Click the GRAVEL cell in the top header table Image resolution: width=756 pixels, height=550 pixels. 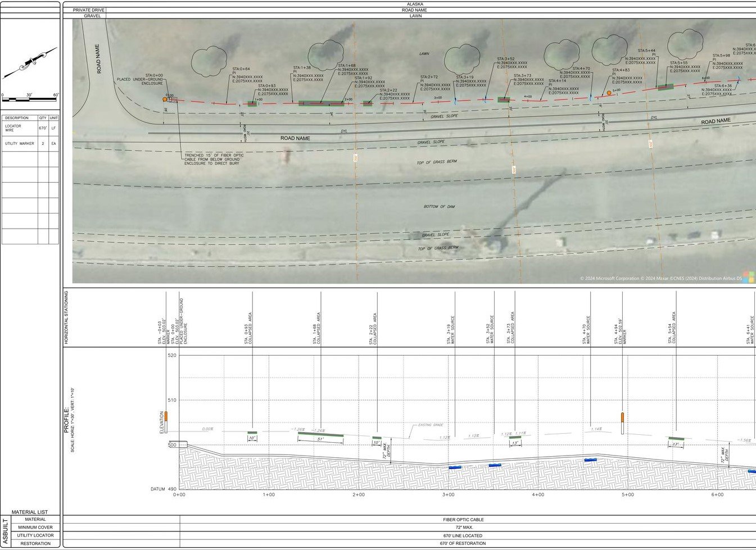(x=92, y=16)
